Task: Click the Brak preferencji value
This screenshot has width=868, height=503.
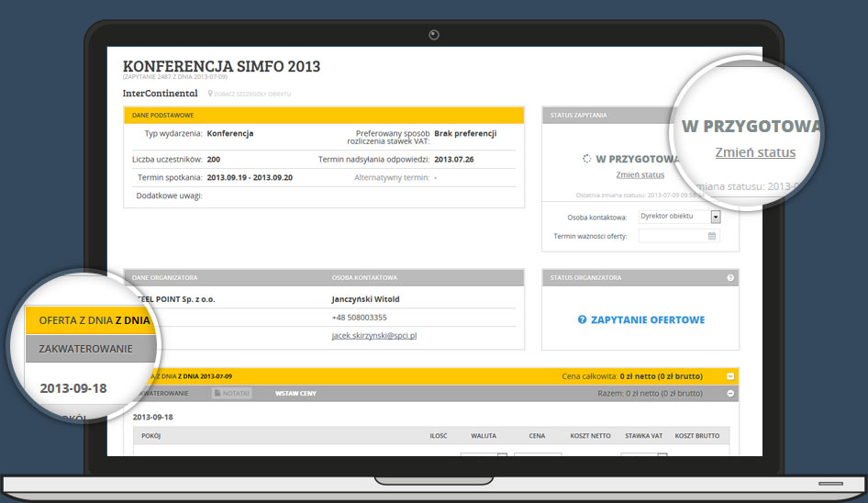Action: pyautogui.click(x=465, y=133)
